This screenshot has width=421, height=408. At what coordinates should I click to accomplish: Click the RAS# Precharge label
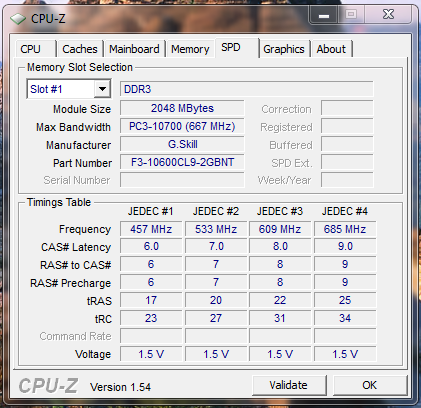(70, 283)
